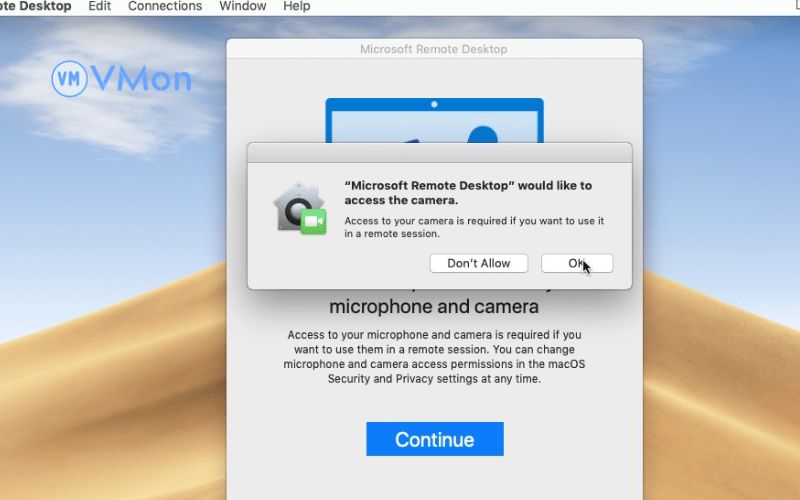
Task: Click the VMon logo watermark
Action: tap(121, 78)
